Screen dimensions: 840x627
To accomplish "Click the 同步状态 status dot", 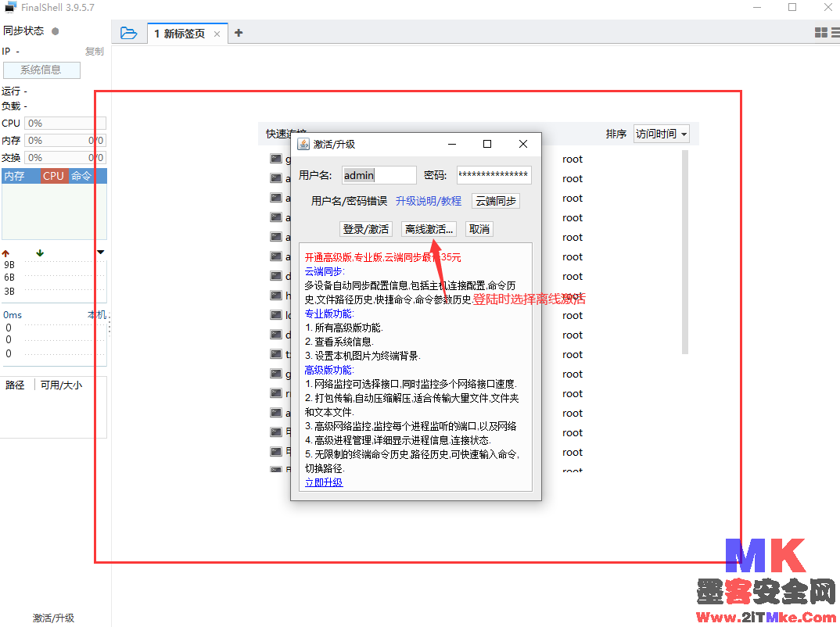I will [x=56, y=31].
